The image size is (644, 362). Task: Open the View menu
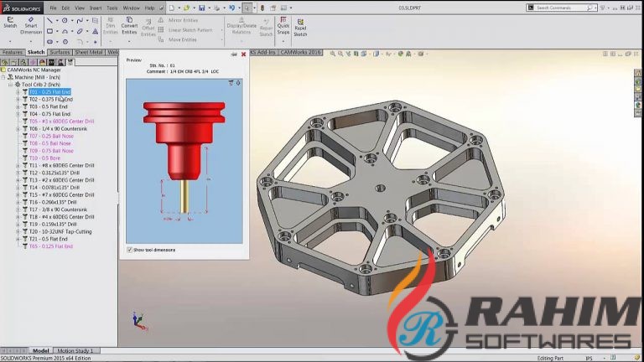click(x=80, y=8)
